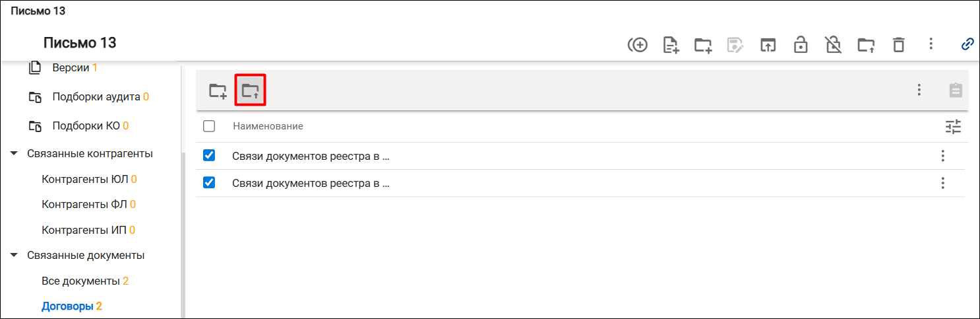Viewport: 980px width, 319px height.
Task: Click the clipboard icon in list toolbar
Action: 956,90
